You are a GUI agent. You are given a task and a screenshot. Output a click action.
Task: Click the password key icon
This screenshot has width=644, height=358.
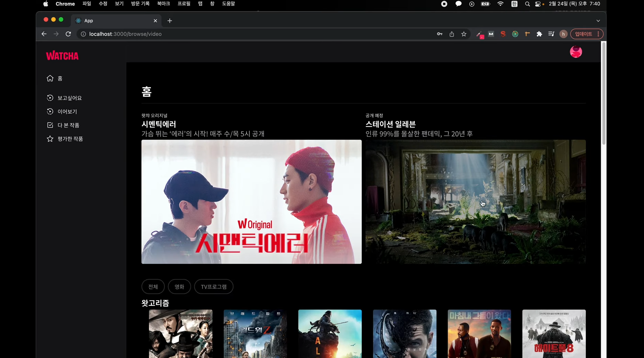(439, 34)
